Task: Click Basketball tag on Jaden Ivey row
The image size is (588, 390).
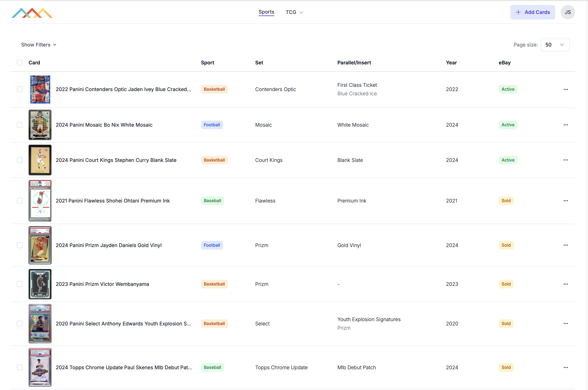Action: point(214,89)
